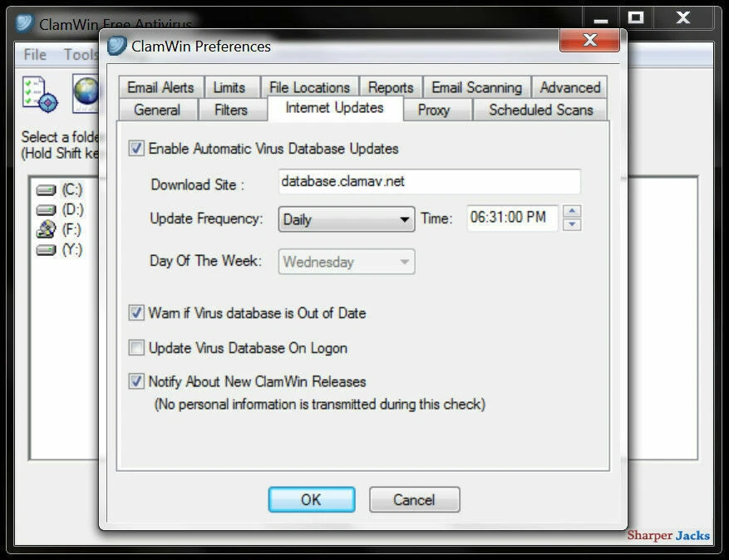The width and height of the screenshot is (729, 560).
Task: Open the Update Frequency dropdown
Action: [405, 219]
